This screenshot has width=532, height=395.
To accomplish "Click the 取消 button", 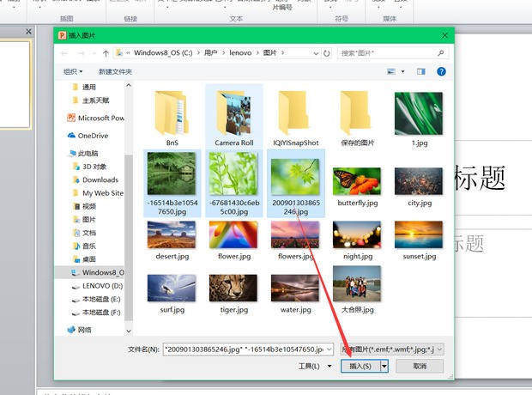I will [x=419, y=366].
